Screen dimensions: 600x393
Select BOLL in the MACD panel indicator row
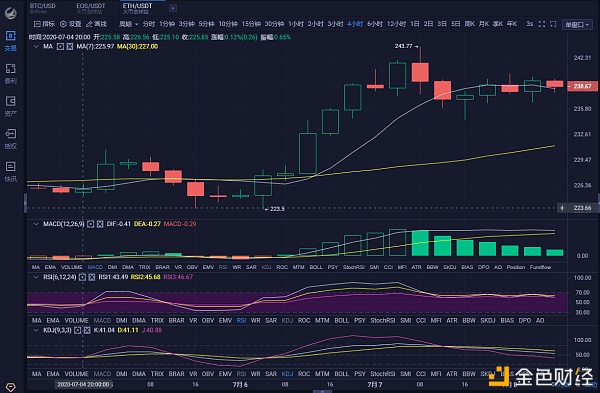pyautogui.click(x=316, y=267)
